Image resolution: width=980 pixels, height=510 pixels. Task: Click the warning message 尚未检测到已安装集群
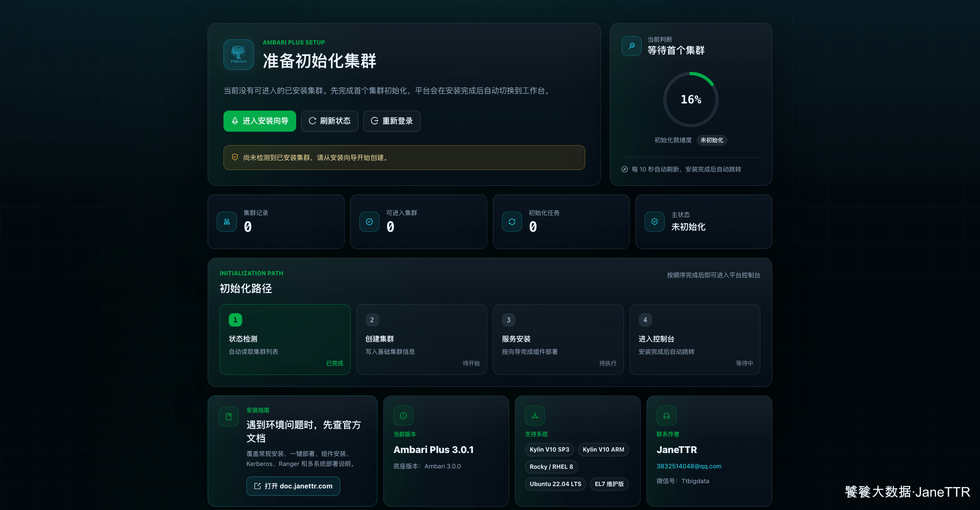tap(317, 158)
